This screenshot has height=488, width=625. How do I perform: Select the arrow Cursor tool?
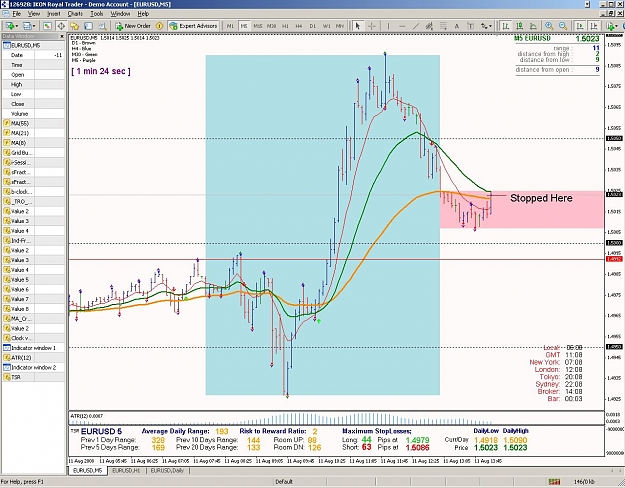click(x=358, y=26)
